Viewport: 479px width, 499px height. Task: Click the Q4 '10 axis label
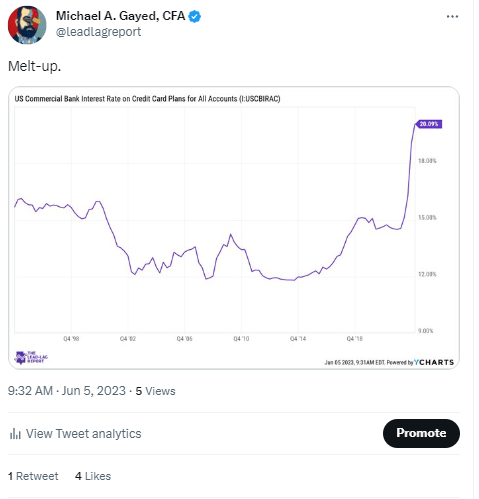click(241, 339)
